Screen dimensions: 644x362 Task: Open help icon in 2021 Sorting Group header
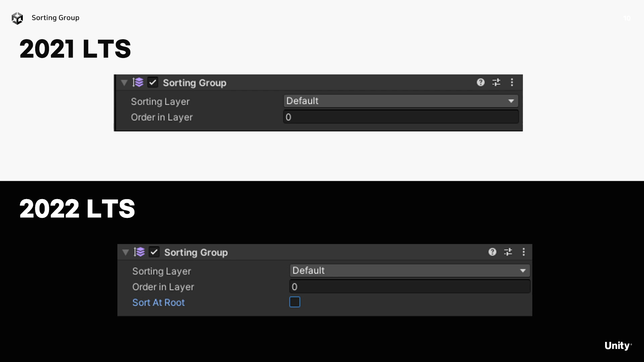(x=480, y=82)
